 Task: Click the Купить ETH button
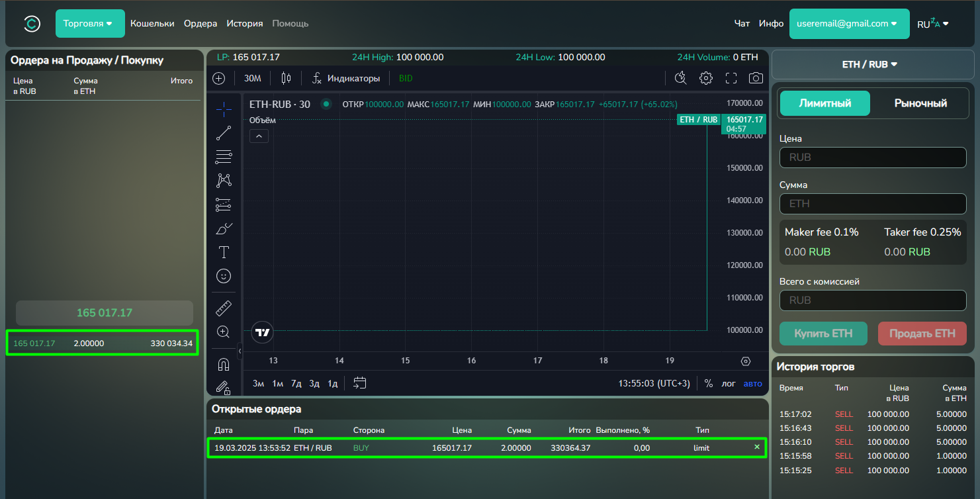click(823, 334)
